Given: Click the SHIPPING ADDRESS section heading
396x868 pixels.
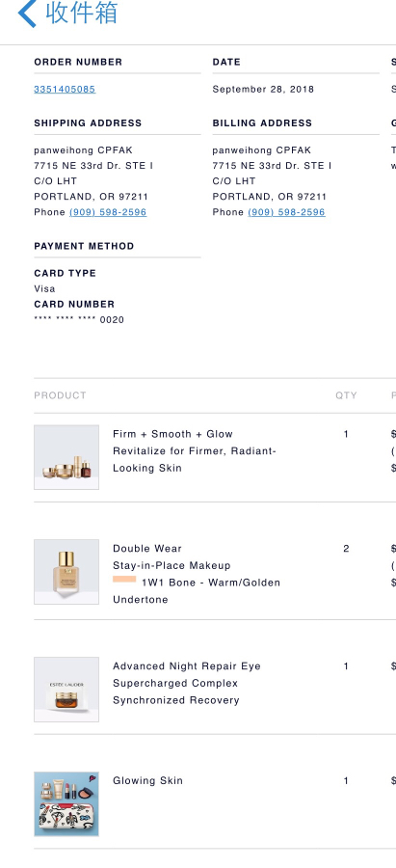Looking at the screenshot, I should click(88, 122).
